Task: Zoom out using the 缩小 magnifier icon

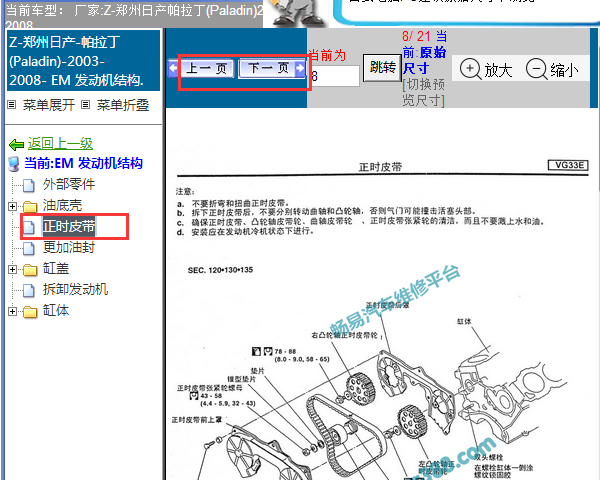Action: point(536,70)
